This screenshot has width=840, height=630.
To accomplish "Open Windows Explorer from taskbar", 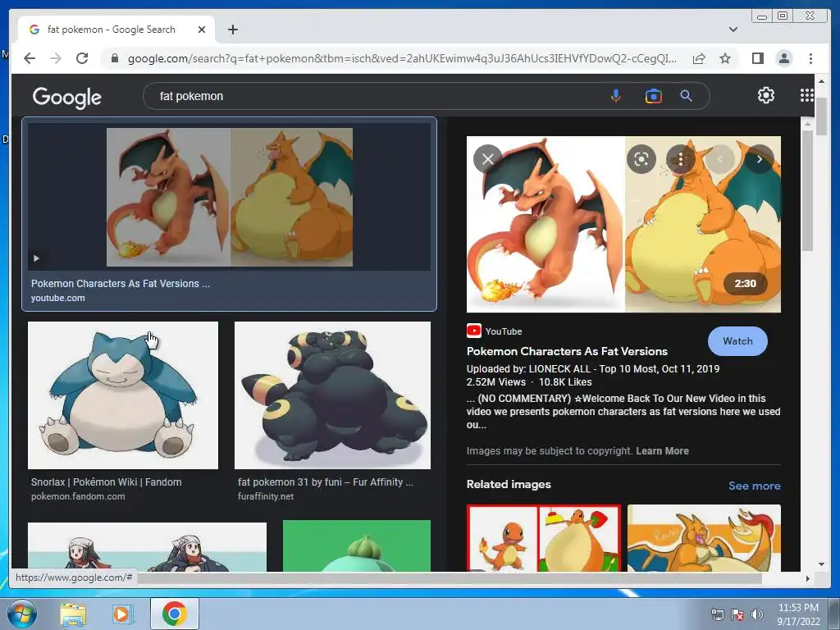I will click(73, 614).
